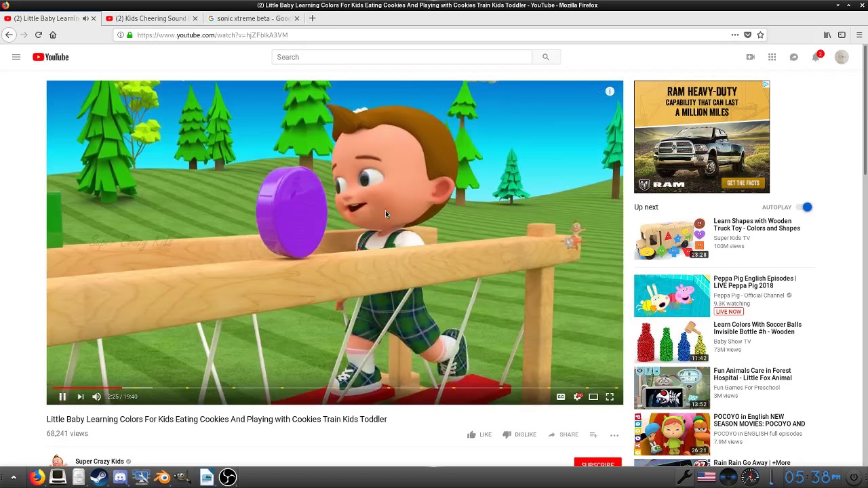Pause the video
This screenshot has width=868, height=488.
(x=62, y=396)
